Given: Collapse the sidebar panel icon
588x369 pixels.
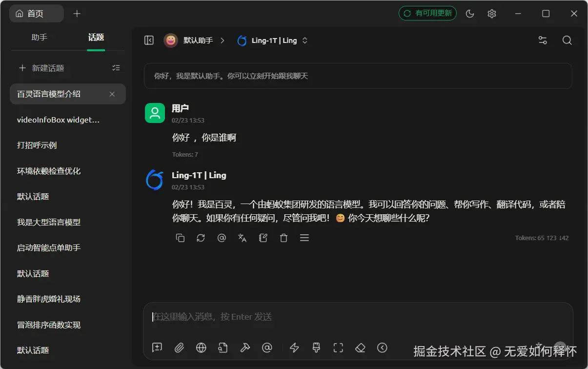Looking at the screenshot, I should pyautogui.click(x=149, y=40).
